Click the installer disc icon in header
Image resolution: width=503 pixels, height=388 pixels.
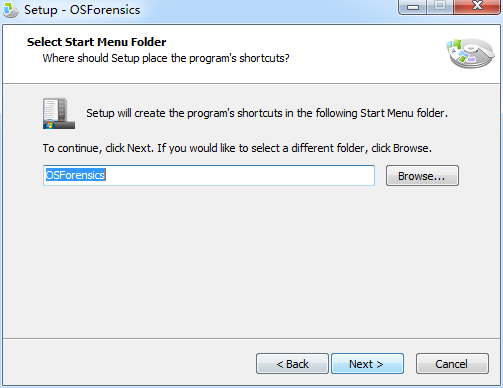[x=470, y=53]
